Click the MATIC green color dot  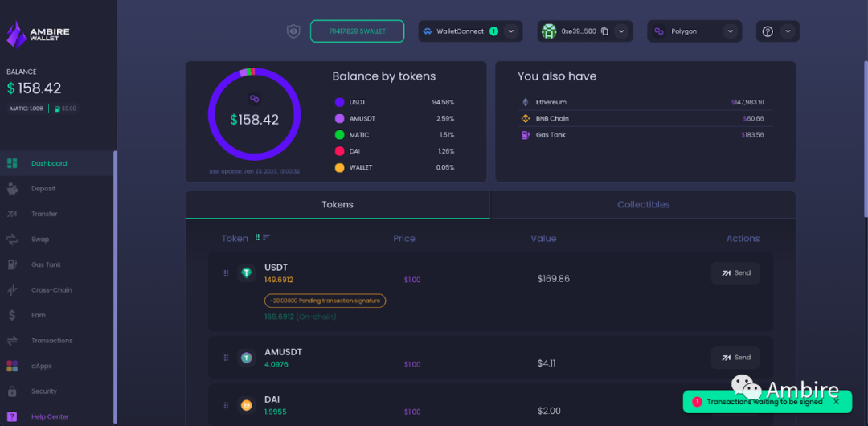pyautogui.click(x=339, y=134)
